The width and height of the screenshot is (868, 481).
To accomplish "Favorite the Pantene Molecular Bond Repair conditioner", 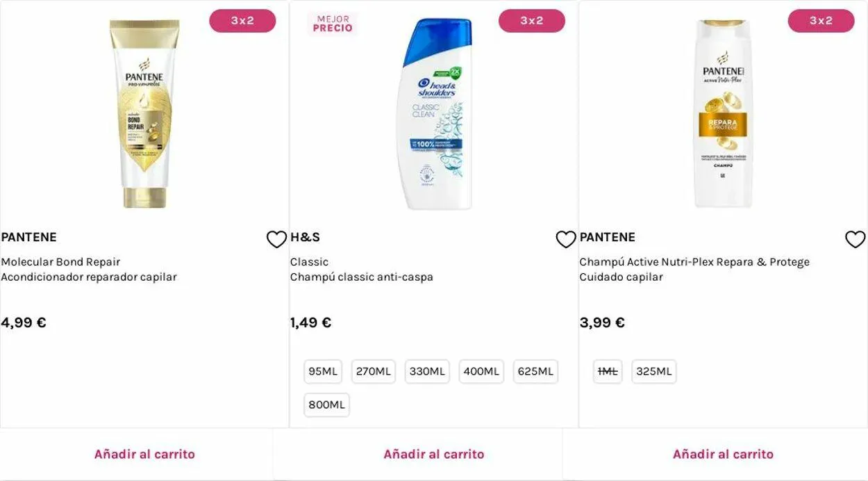I will click(x=276, y=239).
